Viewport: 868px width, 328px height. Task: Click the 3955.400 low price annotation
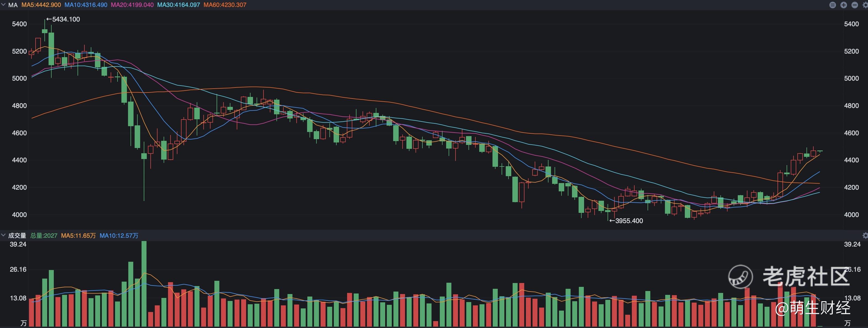pyautogui.click(x=626, y=221)
